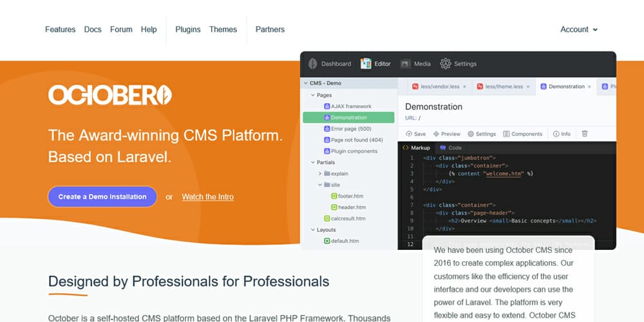Open the page Settings toolbar button
Image resolution: width=644 pixels, height=322 pixels.
tap(482, 134)
